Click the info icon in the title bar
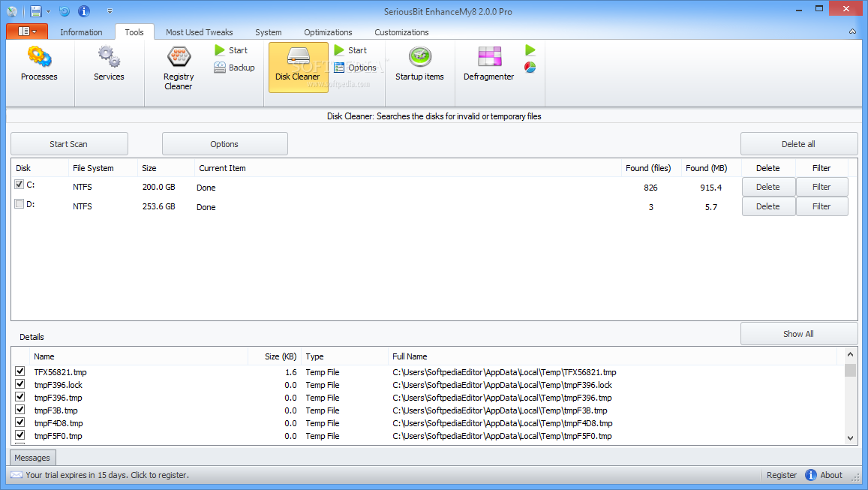Image resolution: width=868 pixels, height=490 pixels. [83, 11]
